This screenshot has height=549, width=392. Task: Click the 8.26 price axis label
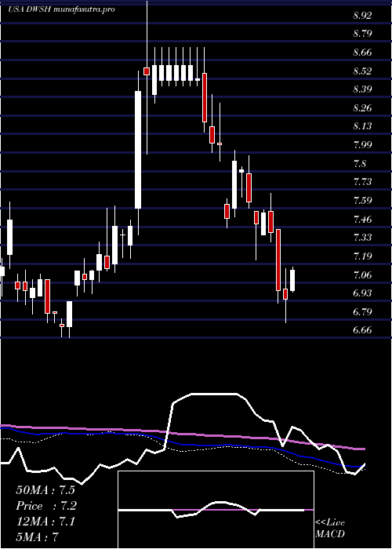[362, 108]
